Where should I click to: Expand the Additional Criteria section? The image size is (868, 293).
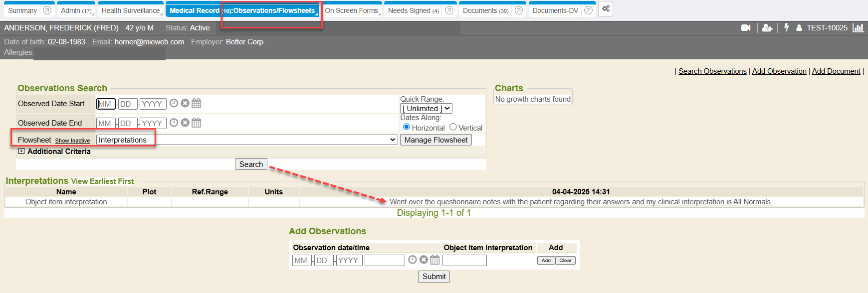click(x=21, y=151)
